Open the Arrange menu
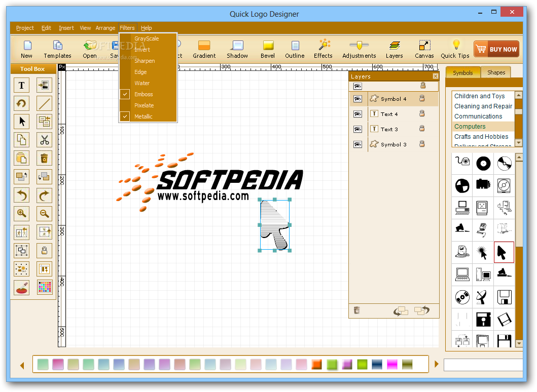The image size is (537, 392). point(105,28)
